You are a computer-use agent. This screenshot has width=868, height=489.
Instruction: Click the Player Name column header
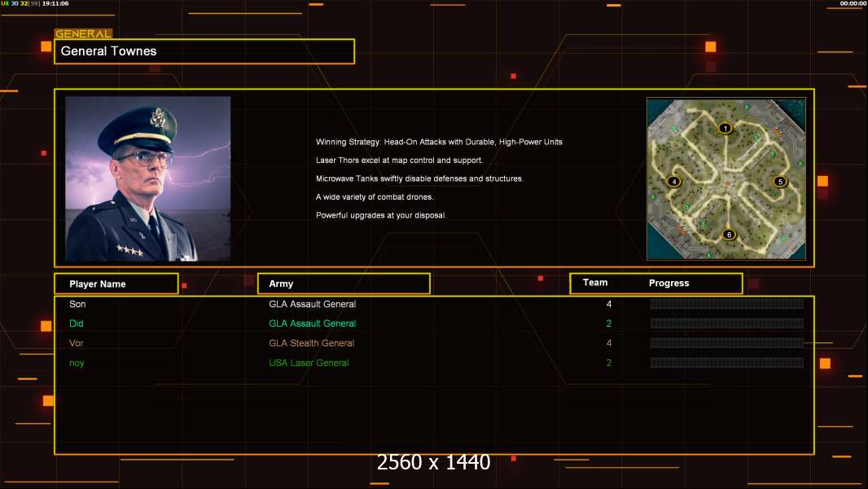pyautogui.click(x=116, y=284)
